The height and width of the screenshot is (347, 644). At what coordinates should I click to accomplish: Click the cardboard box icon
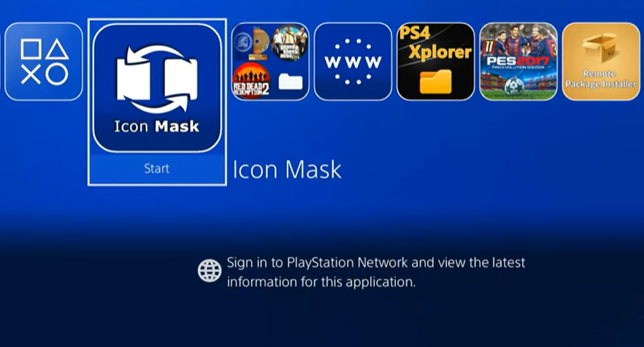[x=601, y=48]
